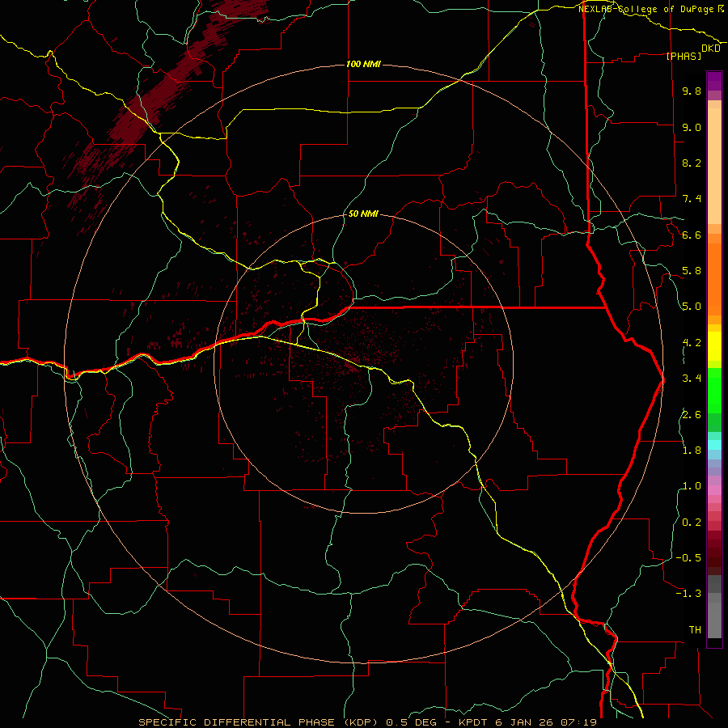Viewport: 728px width, 728px height.
Task: Click the 1.0 color scale value
Action: pos(692,486)
